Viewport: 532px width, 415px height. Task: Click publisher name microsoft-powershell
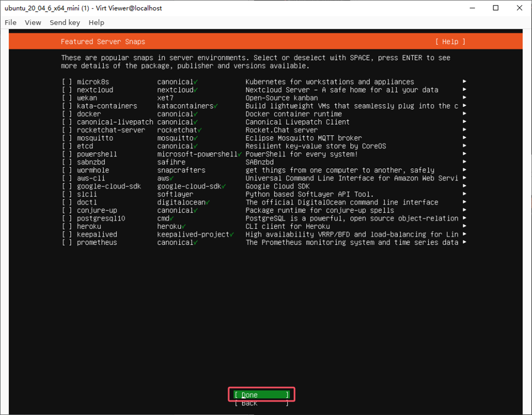click(197, 154)
